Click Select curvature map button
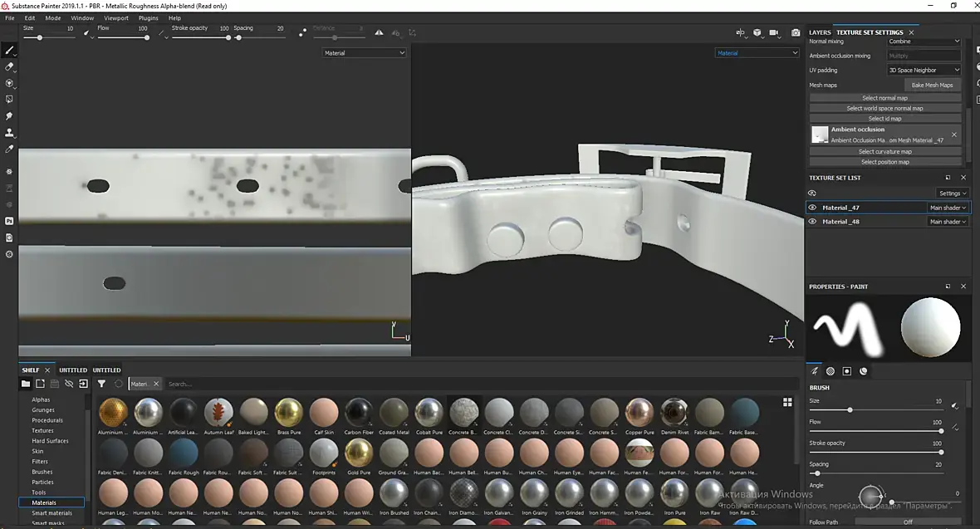 click(x=884, y=152)
